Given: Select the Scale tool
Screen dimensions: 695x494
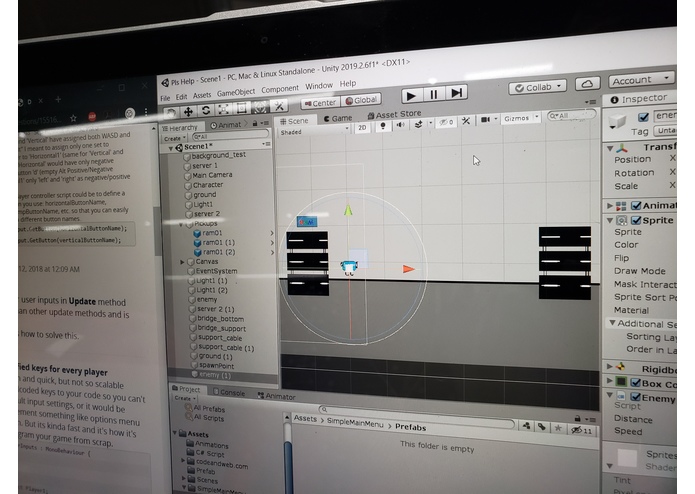Looking at the screenshot, I should 223,109.
